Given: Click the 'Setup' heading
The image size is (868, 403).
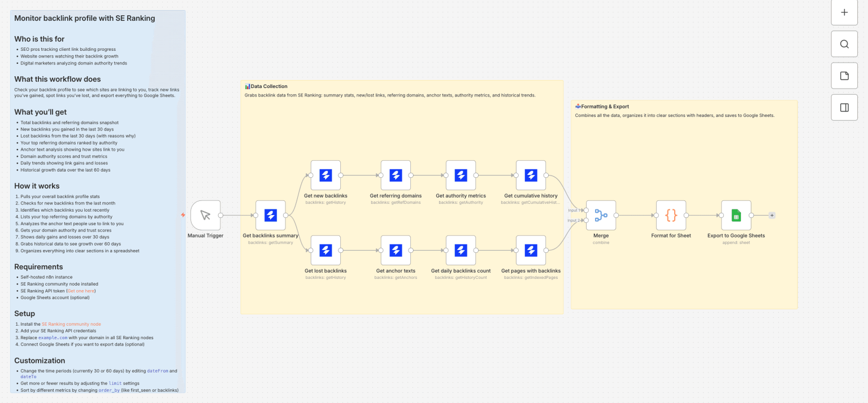Looking at the screenshot, I should click(25, 313).
